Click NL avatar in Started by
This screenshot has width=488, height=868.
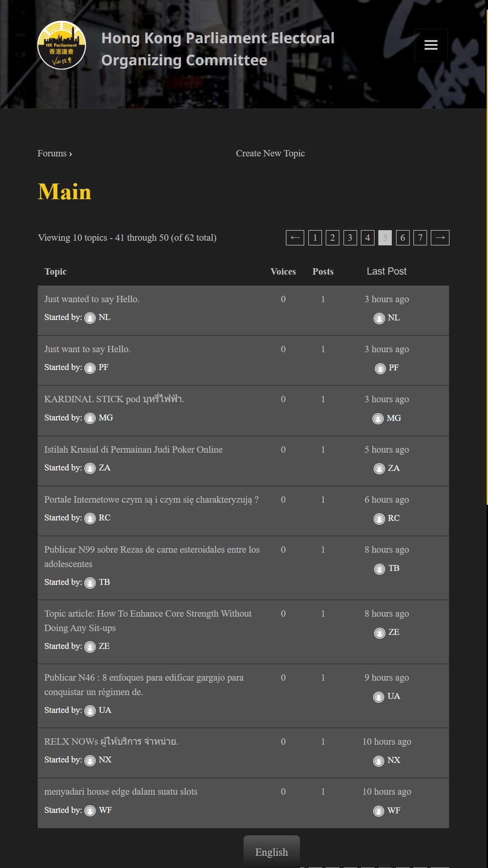90,318
